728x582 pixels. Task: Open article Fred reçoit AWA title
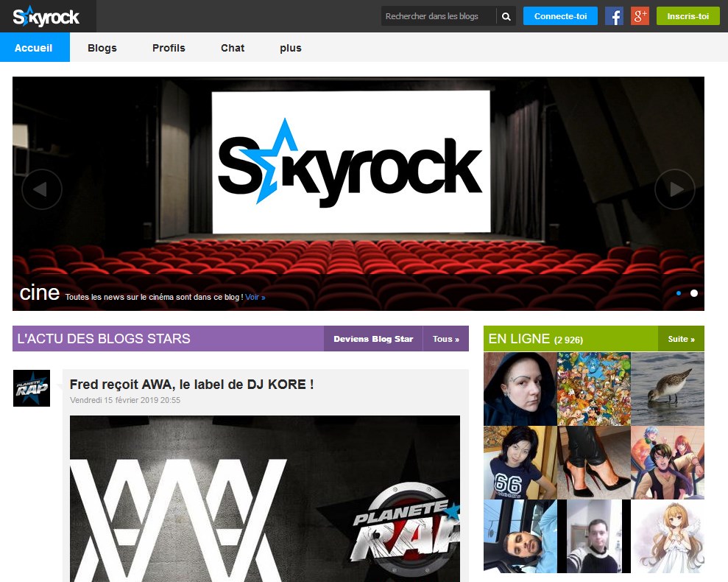pyautogui.click(x=191, y=385)
